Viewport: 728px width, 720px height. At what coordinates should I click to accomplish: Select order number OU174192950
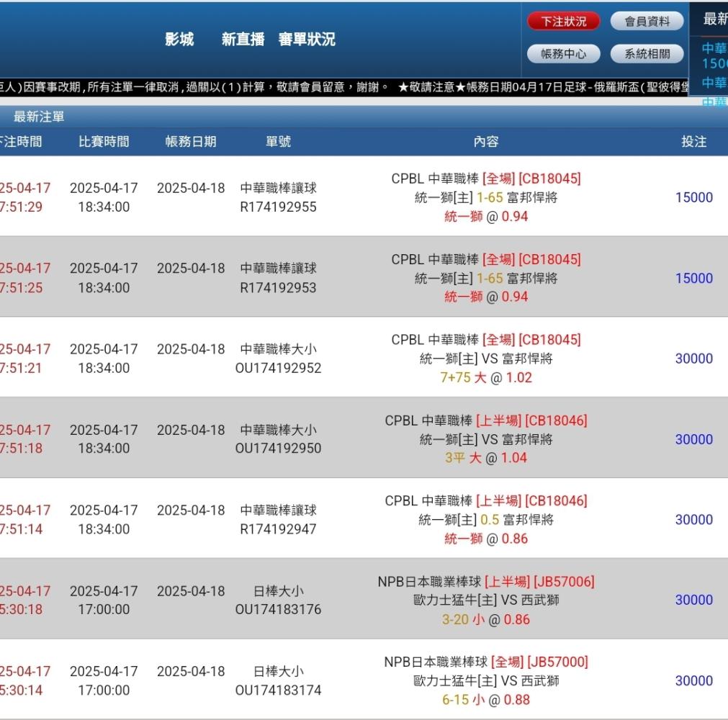(278, 449)
